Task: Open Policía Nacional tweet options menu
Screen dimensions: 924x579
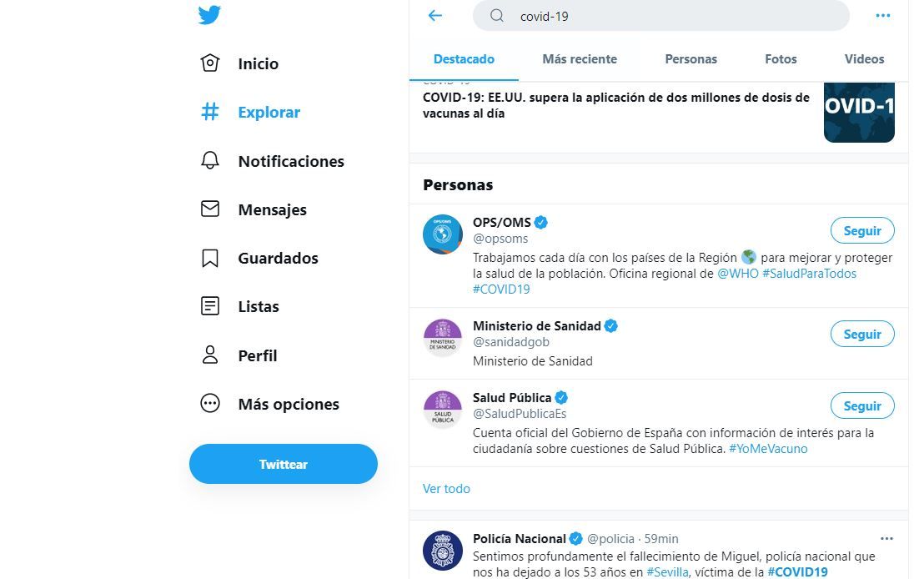Action: 886,539
